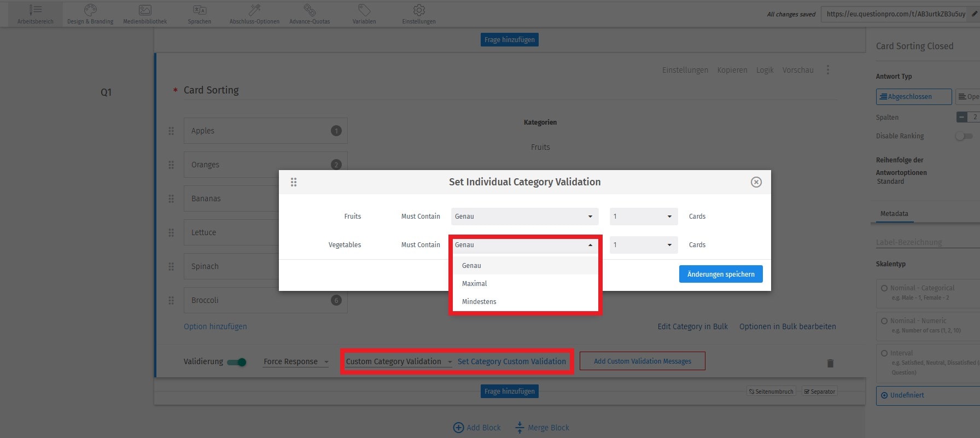Click rank badge 6 on Broccoli
This screenshot has width=980, height=438.
click(336, 300)
